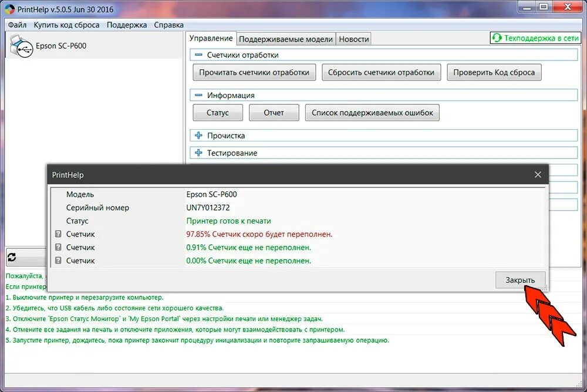Switch to the Новости tab

click(x=354, y=39)
